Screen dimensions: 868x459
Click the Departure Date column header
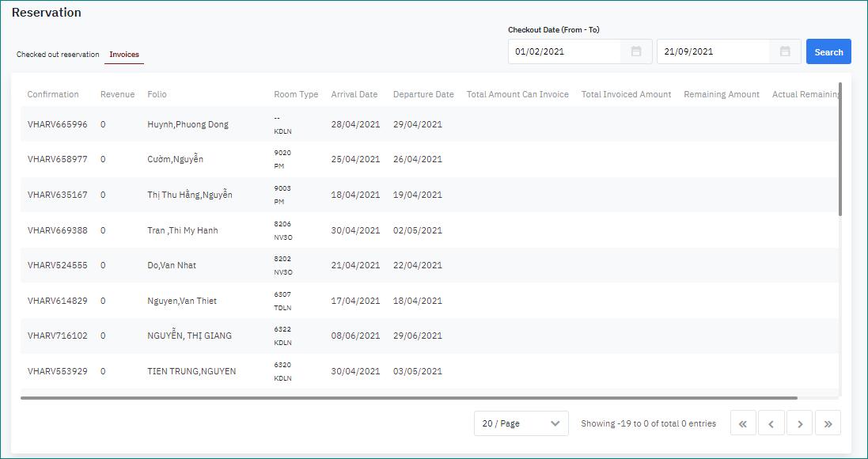click(x=423, y=94)
